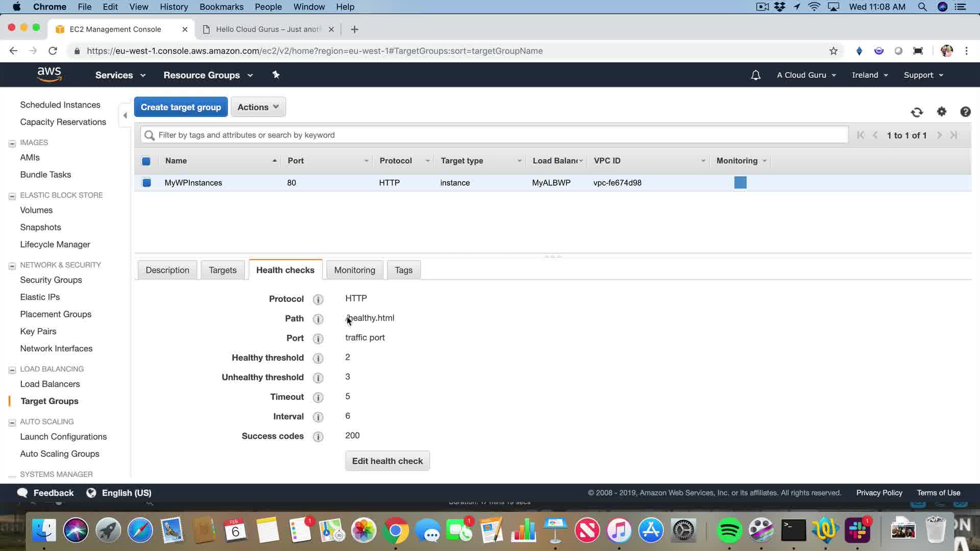Open the Monitoring details tab
980x551 pixels.
pos(354,270)
